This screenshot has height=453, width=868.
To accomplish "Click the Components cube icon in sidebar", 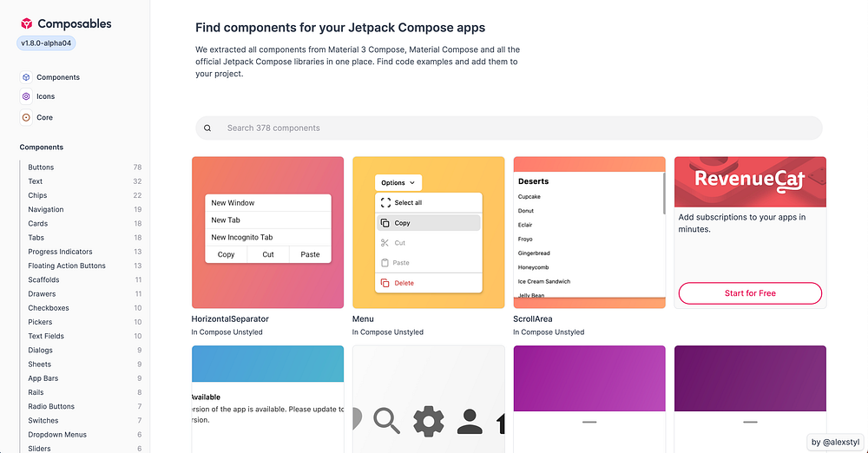I will [x=26, y=77].
